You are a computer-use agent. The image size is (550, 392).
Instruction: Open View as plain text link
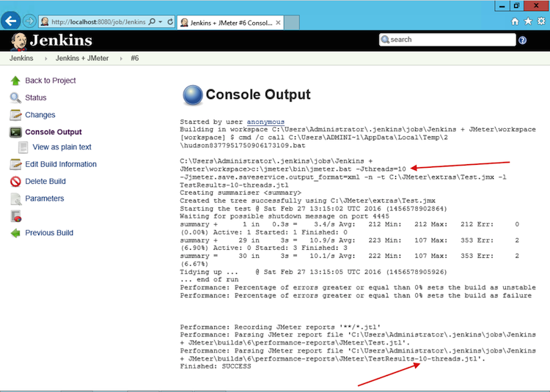[62, 147]
